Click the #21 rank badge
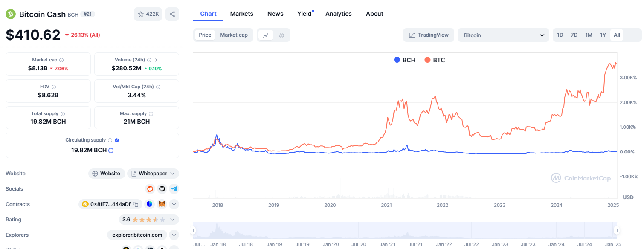Screen dimensions: 644x249 pos(87,14)
